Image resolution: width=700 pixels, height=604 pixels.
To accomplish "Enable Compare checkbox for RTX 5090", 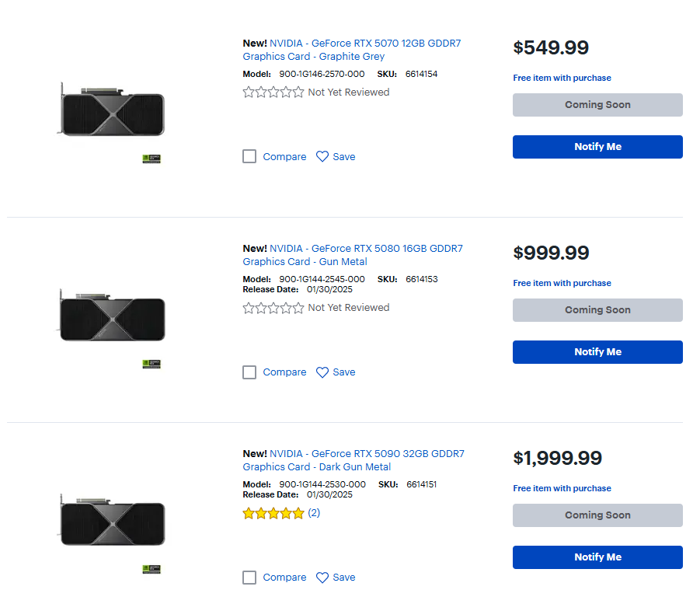I will pyautogui.click(x=249, y=578).
